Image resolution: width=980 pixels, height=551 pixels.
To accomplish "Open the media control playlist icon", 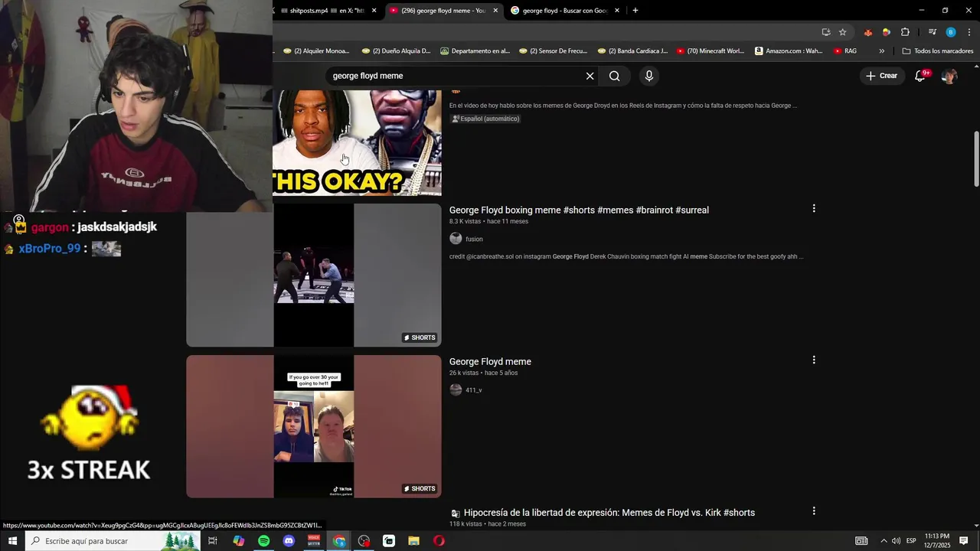I will (933, 32).
